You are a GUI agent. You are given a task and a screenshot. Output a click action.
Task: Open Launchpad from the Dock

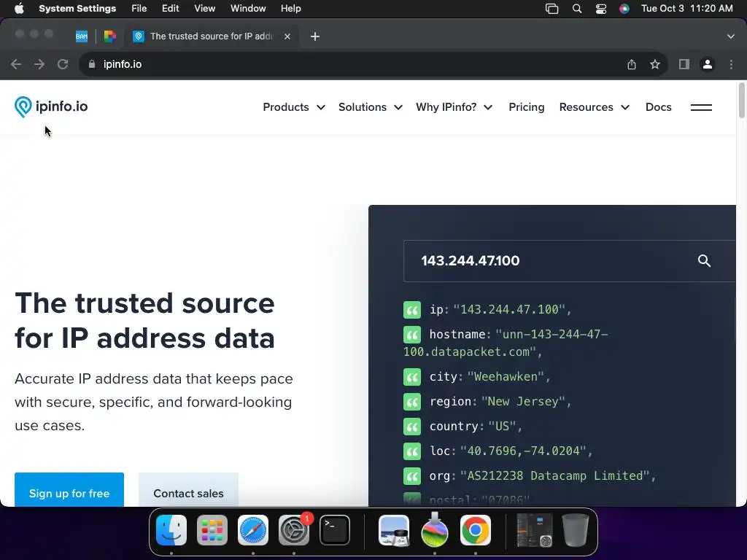[212, 530]
